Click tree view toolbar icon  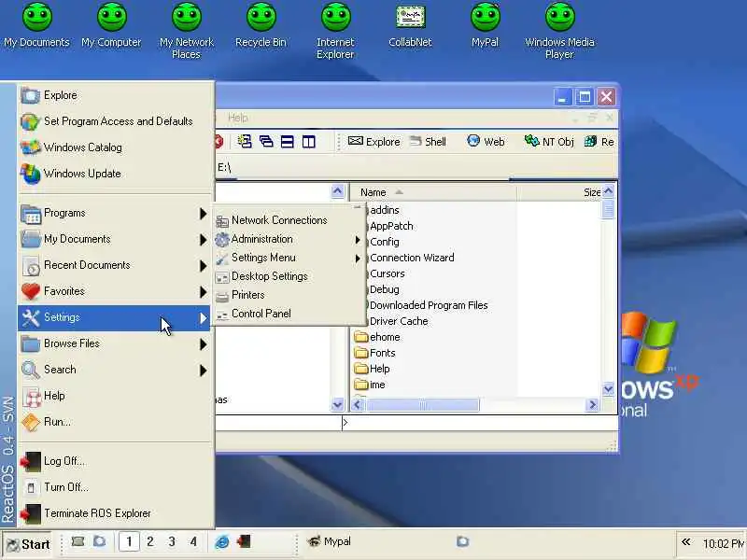point(245,142)
